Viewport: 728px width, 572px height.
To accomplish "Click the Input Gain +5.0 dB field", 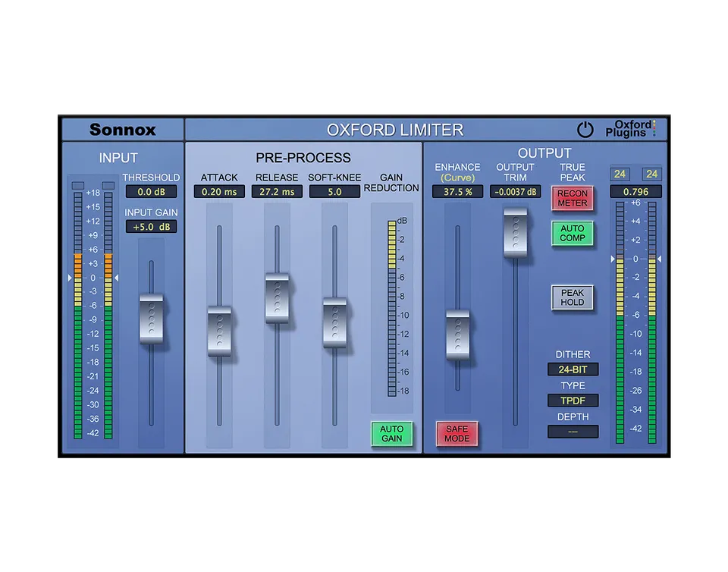I will pos(152,227).
